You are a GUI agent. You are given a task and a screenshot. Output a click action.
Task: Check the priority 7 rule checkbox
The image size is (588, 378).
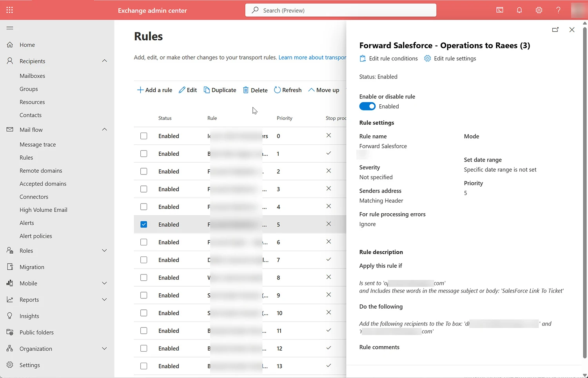point(144,260)
